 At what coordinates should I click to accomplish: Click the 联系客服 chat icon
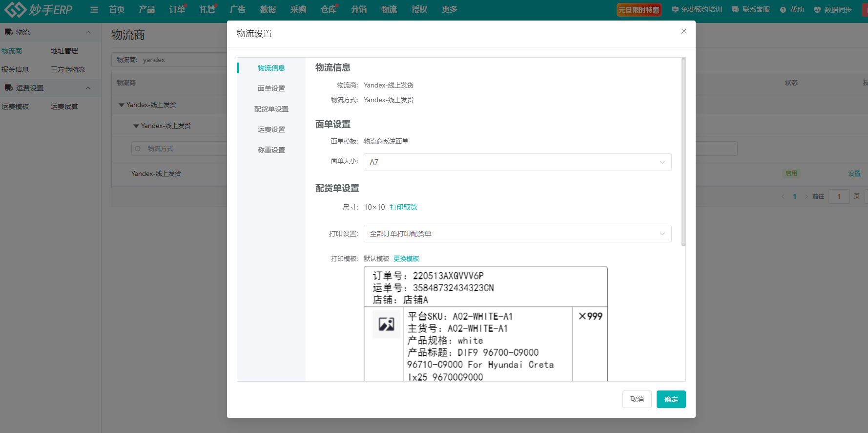[x=735, y=10]
